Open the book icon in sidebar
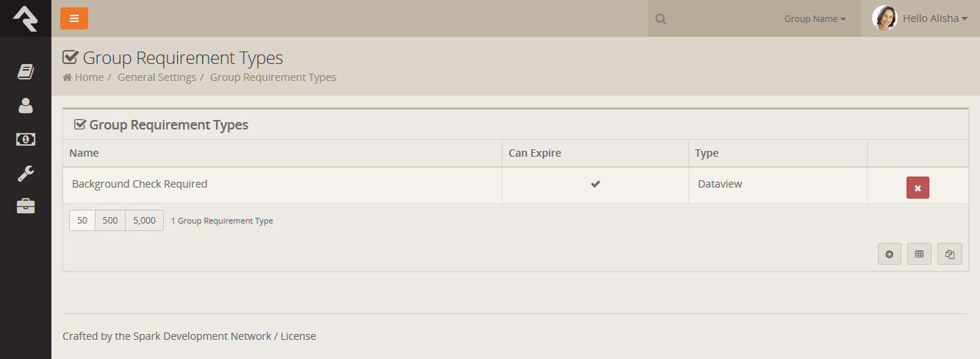 click(26, 71)
